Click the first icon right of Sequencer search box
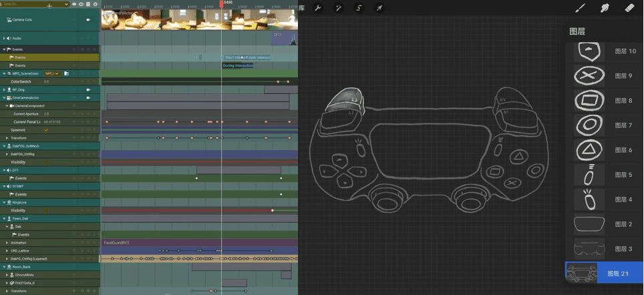This screenshot has width=644, height=295. [74, 4]
